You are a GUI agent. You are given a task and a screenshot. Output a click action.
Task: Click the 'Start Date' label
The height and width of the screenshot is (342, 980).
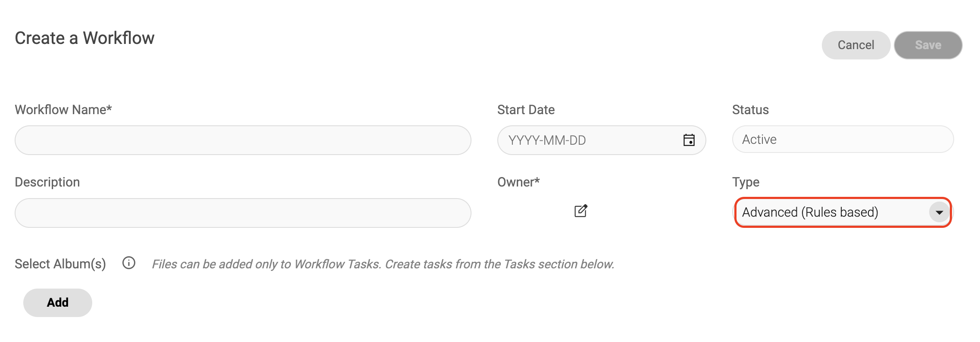pyautogui.click(x=526, y=110)
